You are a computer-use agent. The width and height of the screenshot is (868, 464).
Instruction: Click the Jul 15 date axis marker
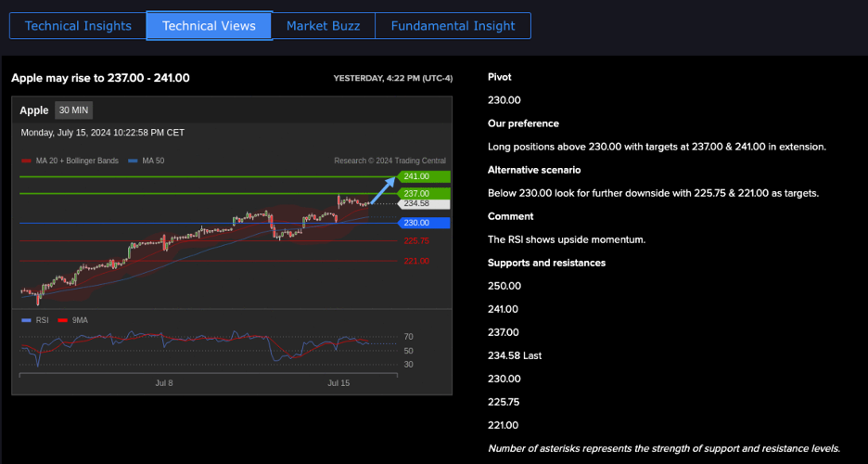pyautogui.click(x=338, y=382)
